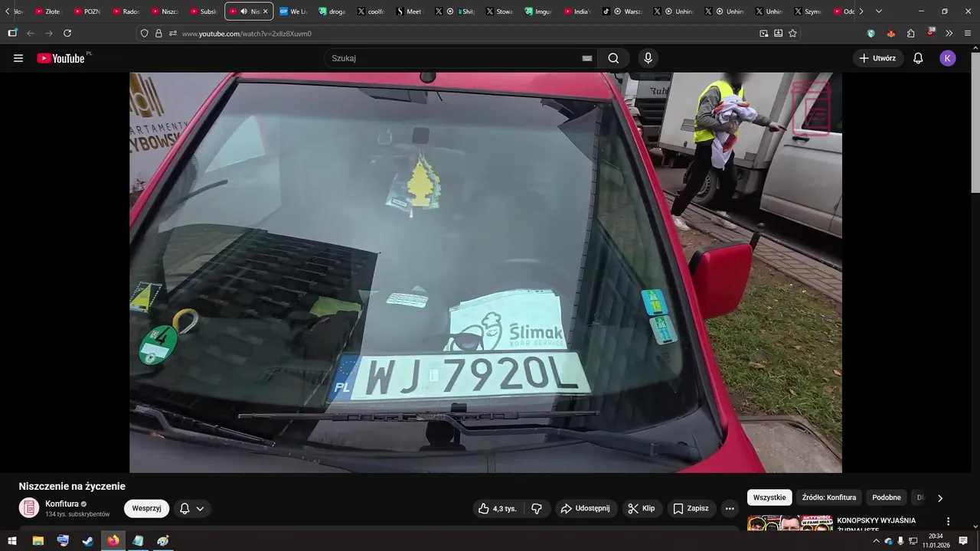The width and height of the screenshot is (980, 551).
Task: Dislike the video
Action: pyautogui.click(x=537, y=508)
